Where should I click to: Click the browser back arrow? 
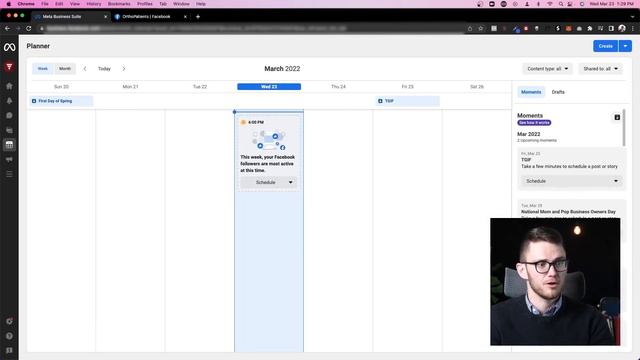(x=7, y=29)
